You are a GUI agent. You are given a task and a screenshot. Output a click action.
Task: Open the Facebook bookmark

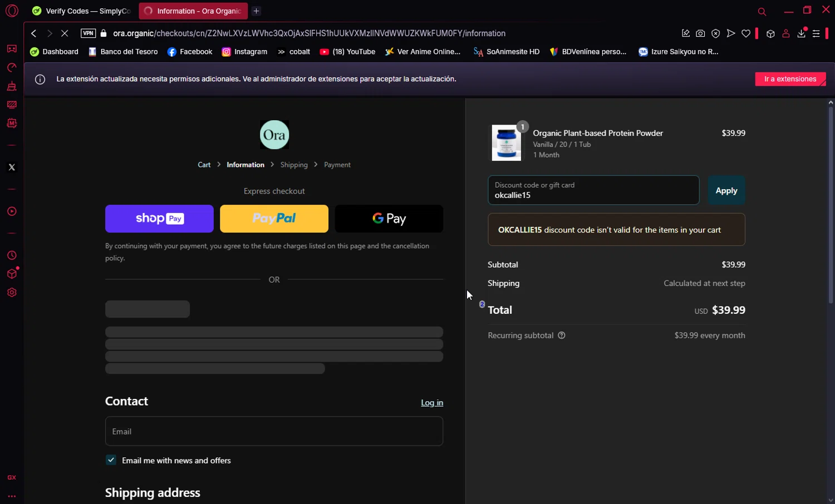click(x=190, y=52)
